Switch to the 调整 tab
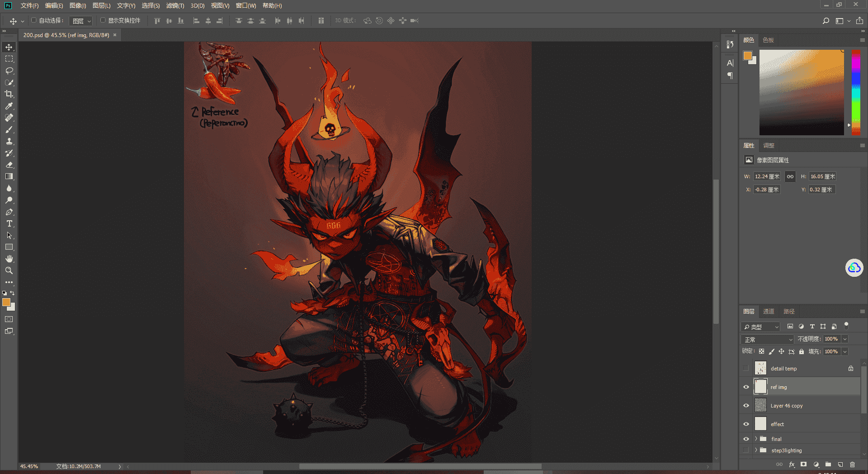The width and height of the screenshot is (868, 474). point(769,146)
